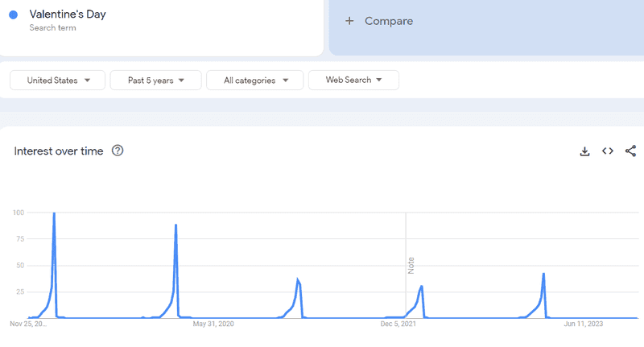644x347 pixels.
Task: Click the blue Valentine's Day color dot
Action: pos(13,14)
